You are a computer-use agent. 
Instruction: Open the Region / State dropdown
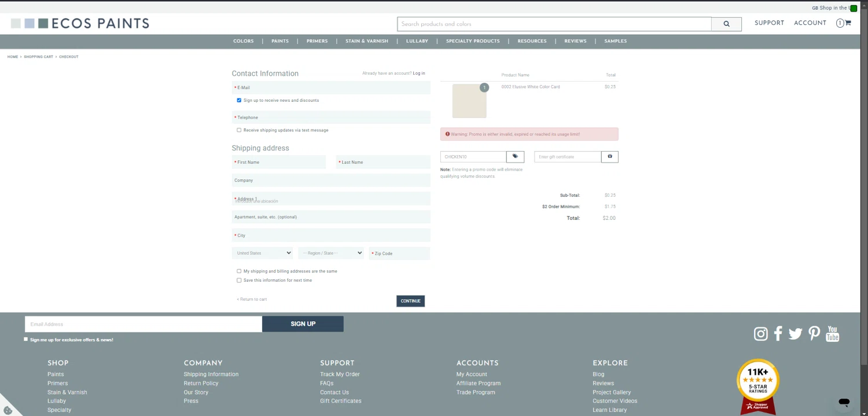click(x=331, y=253)
